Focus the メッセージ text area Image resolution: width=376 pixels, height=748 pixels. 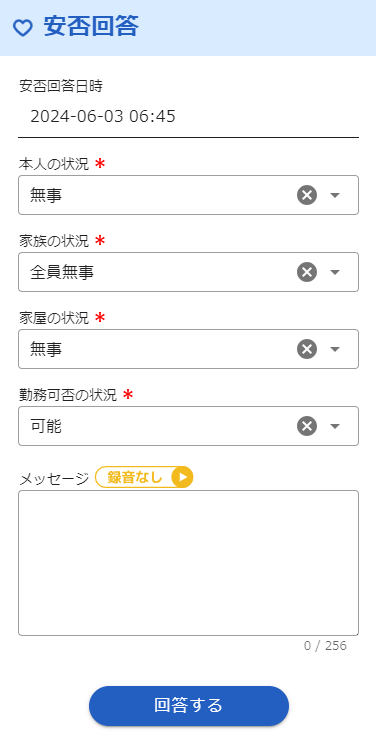click(188, 563)
